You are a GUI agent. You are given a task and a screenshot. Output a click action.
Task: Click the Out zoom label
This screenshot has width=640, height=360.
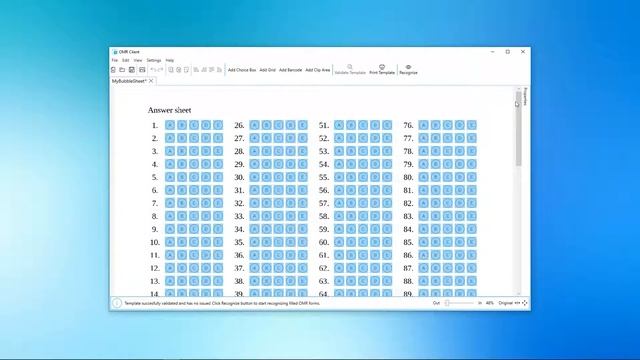[x=436, y=303]
